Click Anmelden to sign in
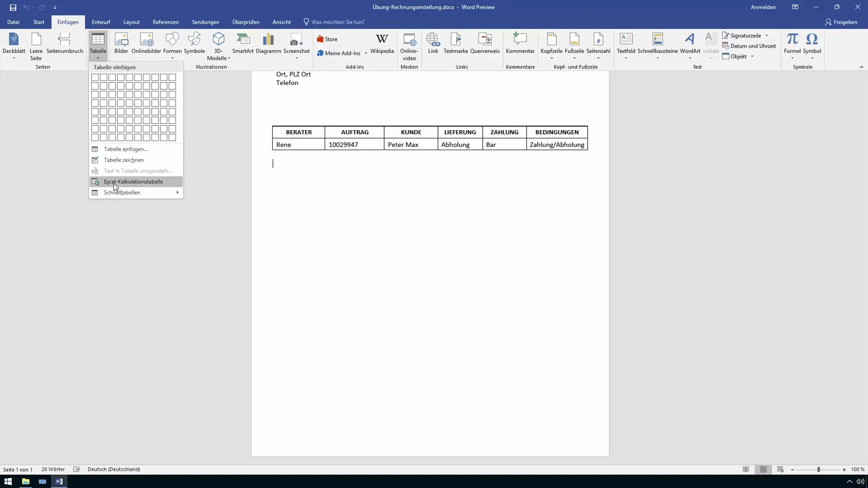Viewport: 868px width, 488px height. click(763, 7)
